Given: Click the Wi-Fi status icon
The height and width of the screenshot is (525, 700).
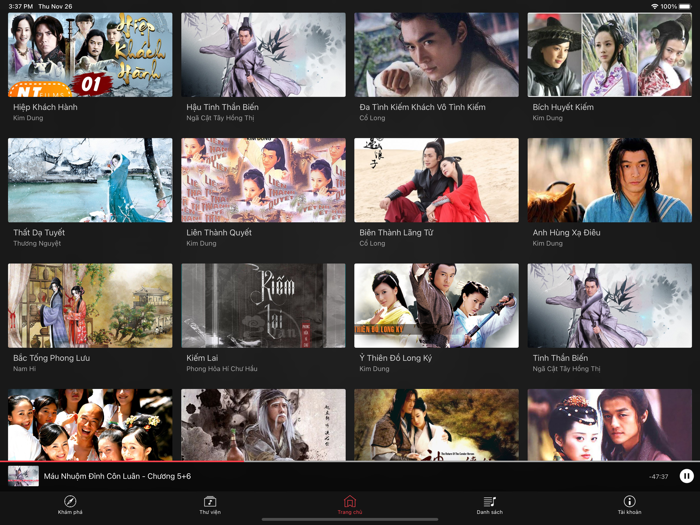Looking at the screenshot, I should tap(654, 6).
